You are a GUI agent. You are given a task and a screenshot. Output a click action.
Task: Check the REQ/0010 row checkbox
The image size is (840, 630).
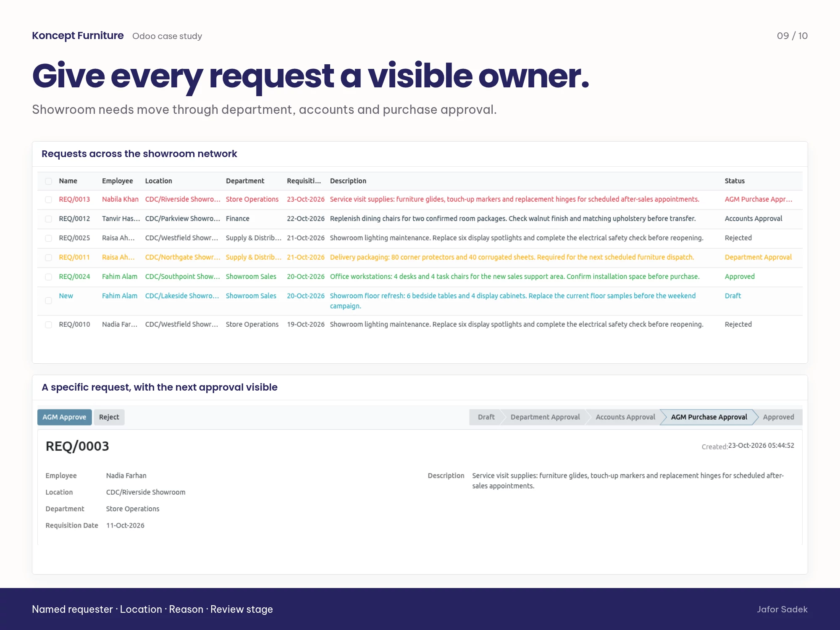coord(49,325)
